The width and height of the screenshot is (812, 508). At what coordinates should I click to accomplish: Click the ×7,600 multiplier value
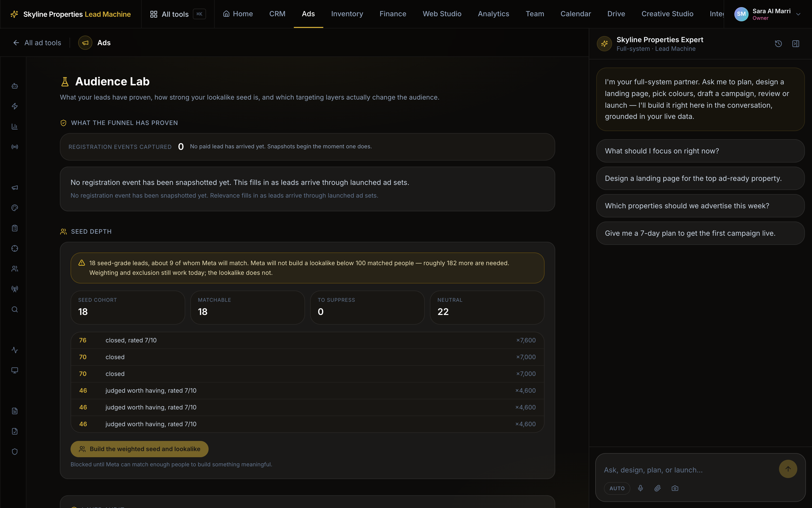pos(526,340)
